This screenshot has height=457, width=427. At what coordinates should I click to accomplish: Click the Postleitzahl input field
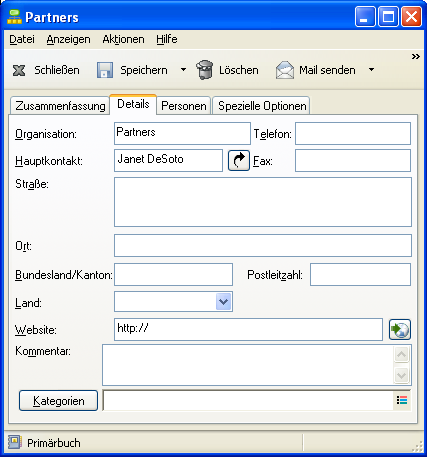coord(360,274)
